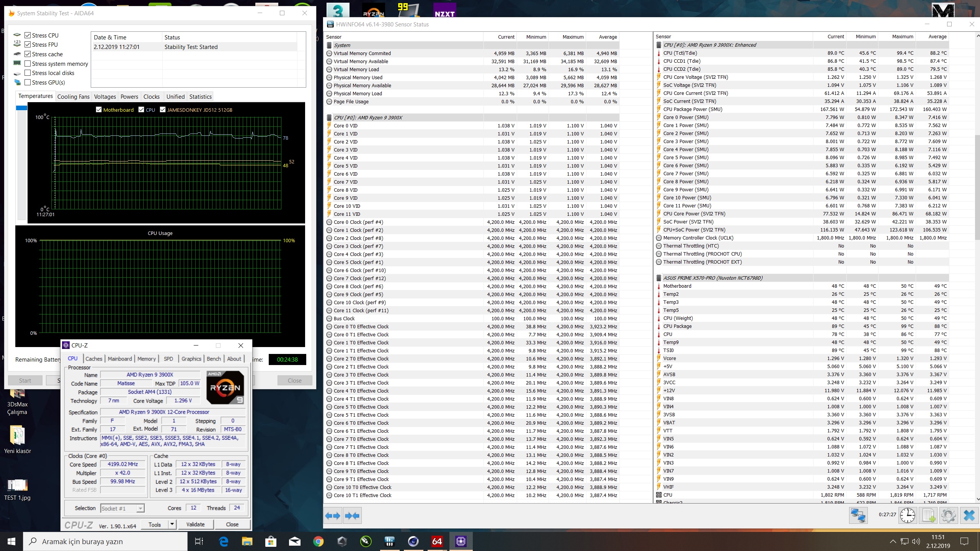Click the blue X close sensors icon
980x551 pixels.
coord(969,515)
